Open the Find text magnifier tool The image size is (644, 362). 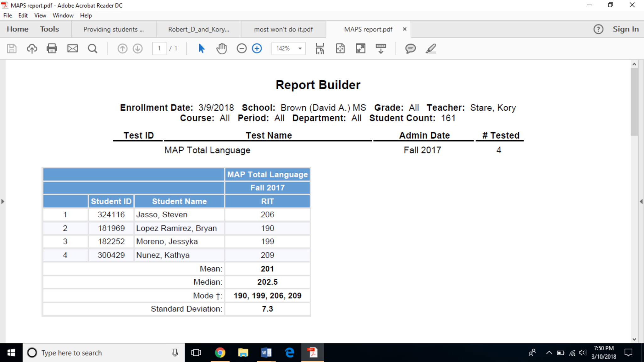point(92,48)
